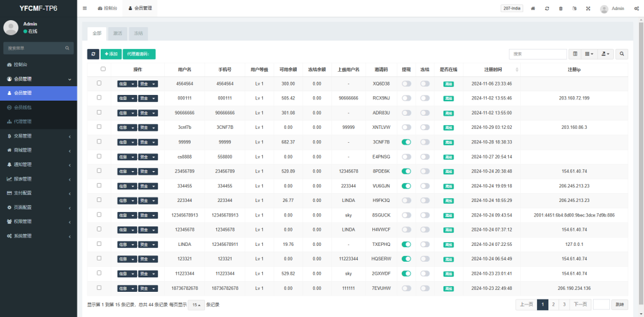The height and width of the screenshot is (317, 644).
Task: Toggle the 提现 switch for user 99999
Action: [406, 142]
